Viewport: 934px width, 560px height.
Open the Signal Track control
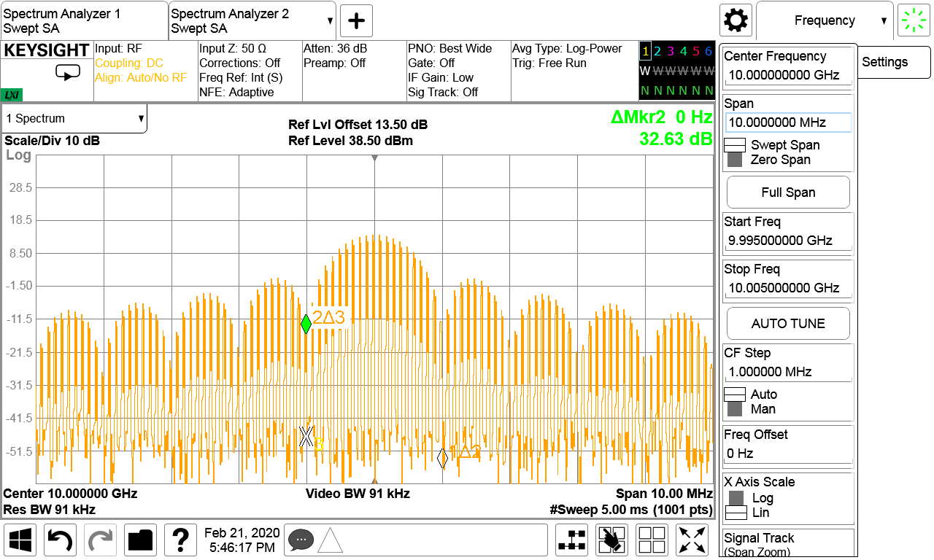pos(788,544)
